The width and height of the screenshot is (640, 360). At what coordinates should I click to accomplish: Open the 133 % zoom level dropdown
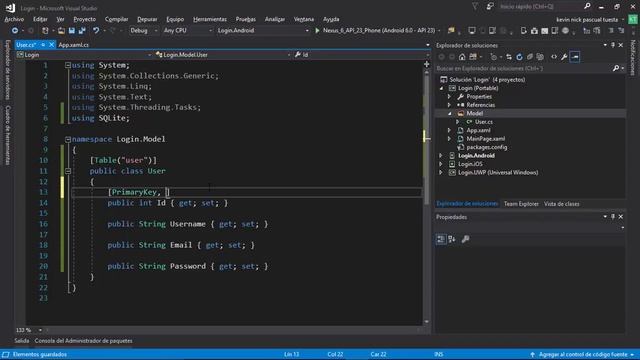pos(40,330)
